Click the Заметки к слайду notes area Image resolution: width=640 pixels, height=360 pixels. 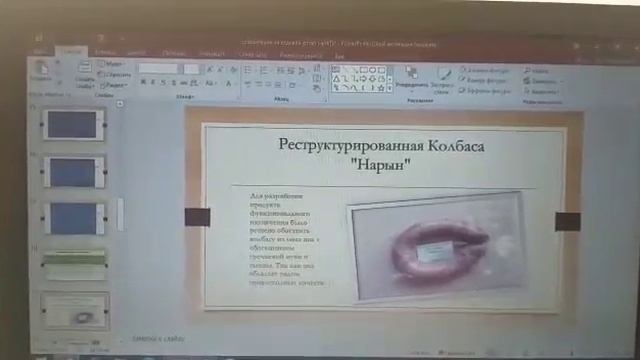point(158,339)
